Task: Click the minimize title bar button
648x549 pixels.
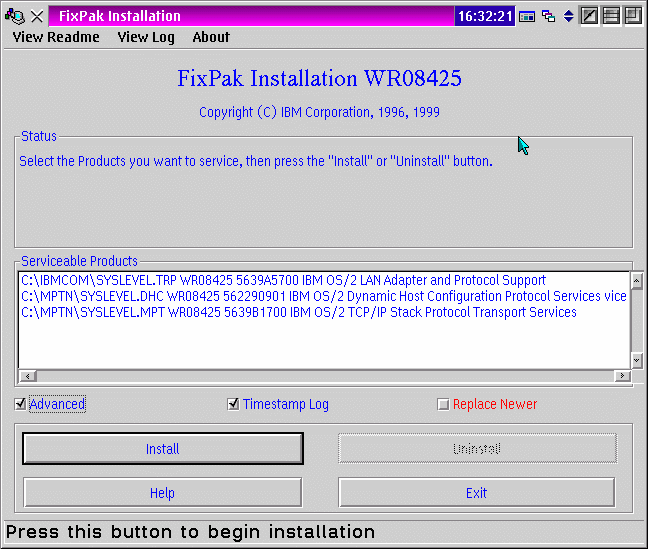Action: pos(611,17)
